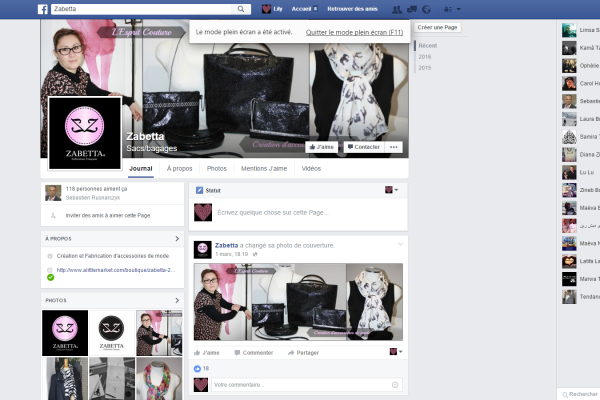Like the page with the J'aime button

pyautogui.click(x=321, y=147)
